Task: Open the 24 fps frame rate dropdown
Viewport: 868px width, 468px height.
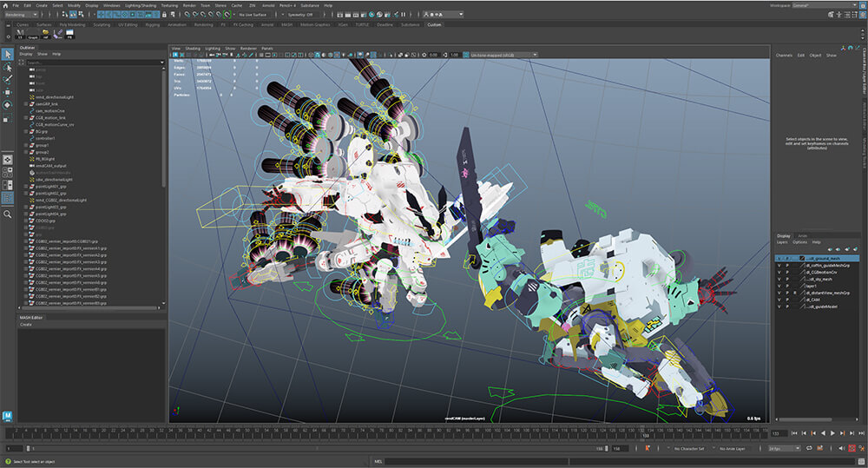Action: pyautogui.click(x=783, y=449)
